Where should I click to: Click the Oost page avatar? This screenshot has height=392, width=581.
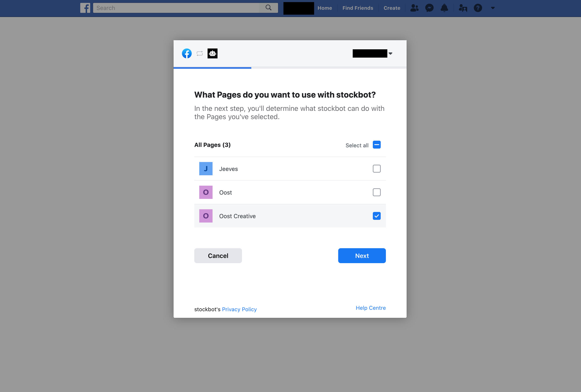pos(206,192)
